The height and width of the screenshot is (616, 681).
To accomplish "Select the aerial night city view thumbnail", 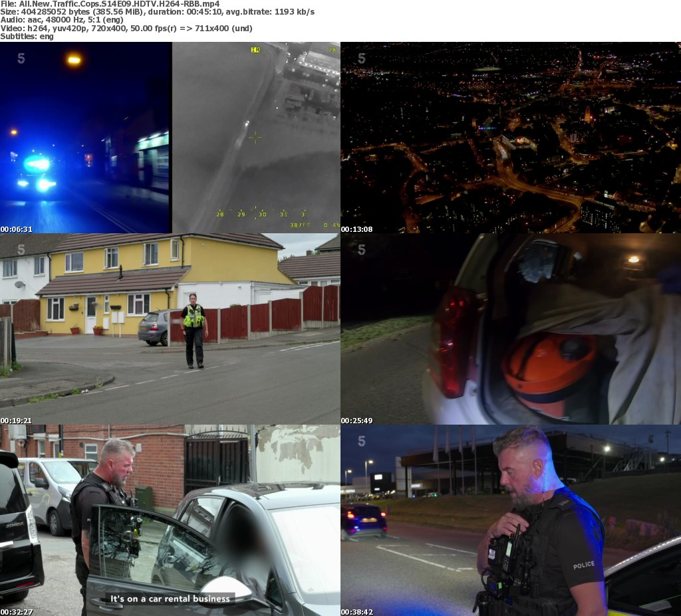I will pyautogui.click(x=511, y=138).
